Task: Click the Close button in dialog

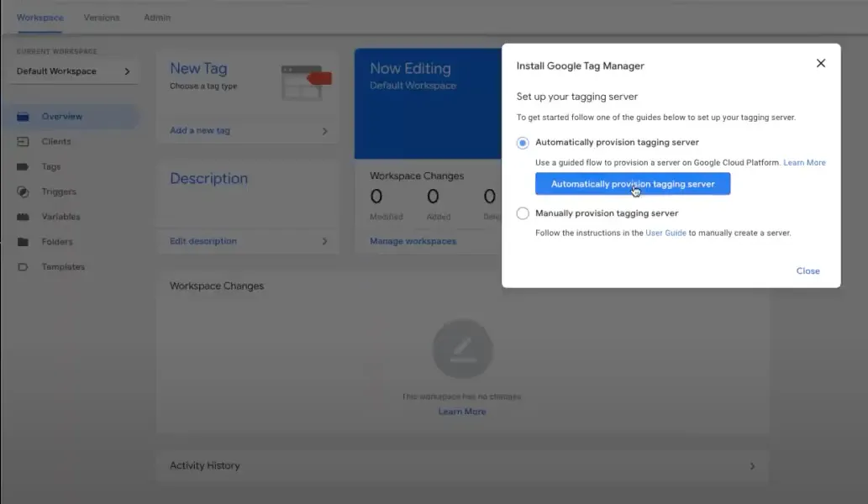Action: tap(808, 271)
